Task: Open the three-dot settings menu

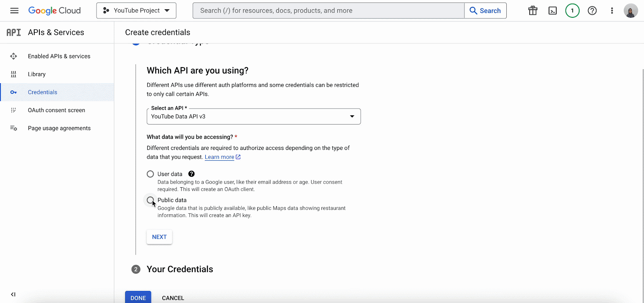Action: (x=612, y=10)
